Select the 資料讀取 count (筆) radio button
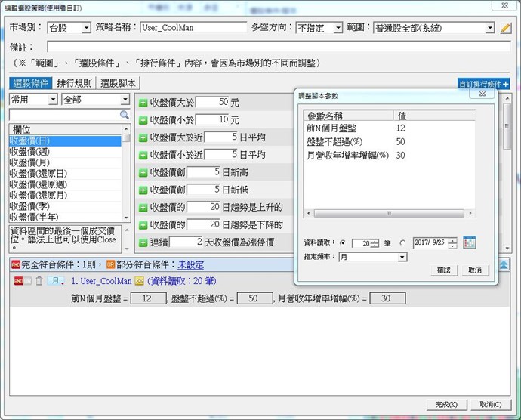This screenshot has height=420, width=521. coord(344,243)
